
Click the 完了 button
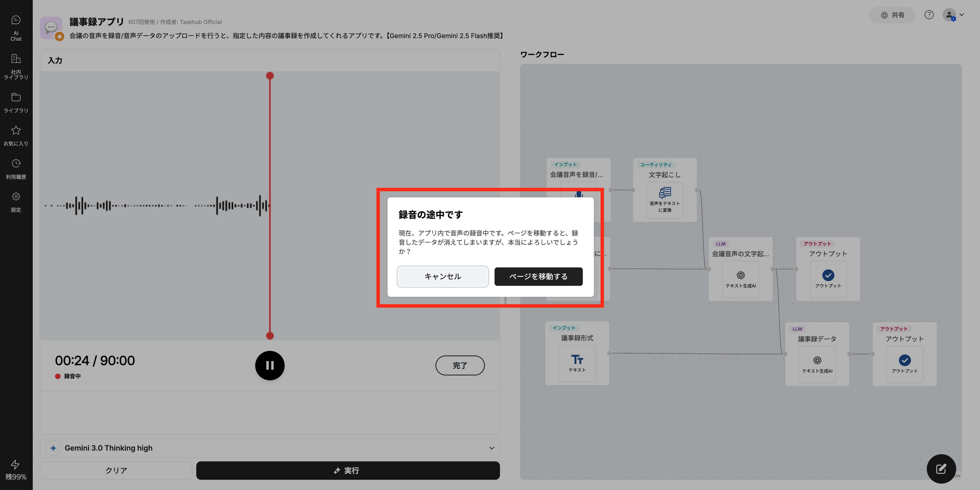(x=460, y=365)
